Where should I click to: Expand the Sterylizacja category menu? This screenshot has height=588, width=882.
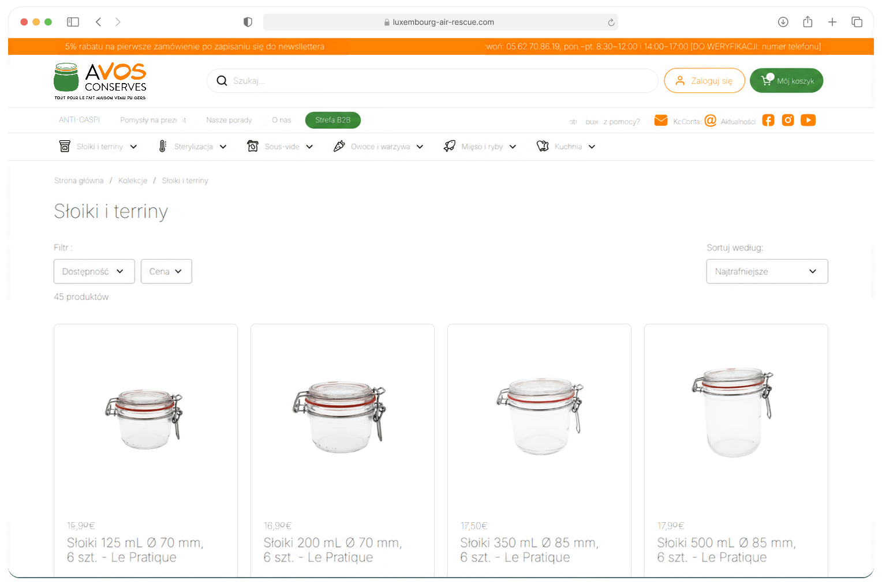pyautogui.click(x=192, y=147)
